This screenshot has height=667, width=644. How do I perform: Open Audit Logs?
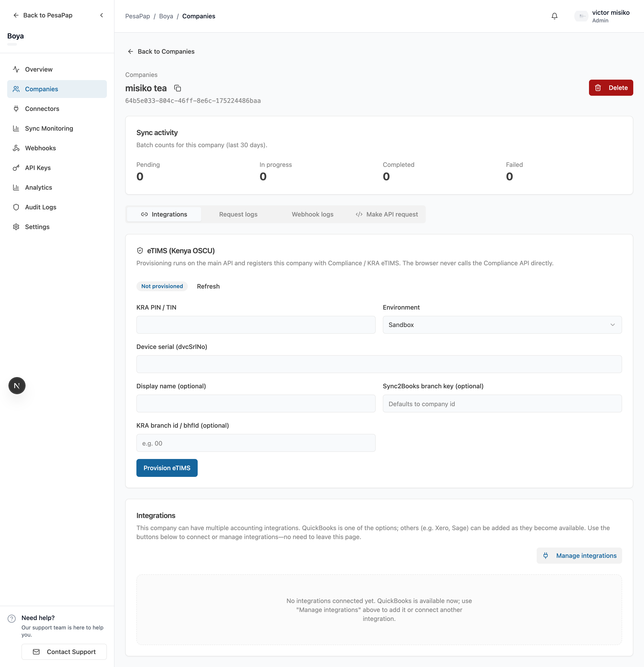tap(57, 207)
